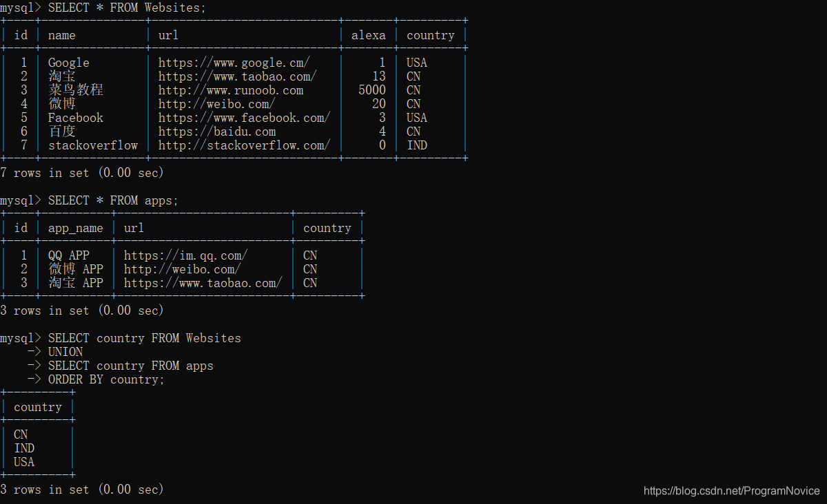Click the Google name cell
This screenshot has height=504, width=827.
point(69,63)
